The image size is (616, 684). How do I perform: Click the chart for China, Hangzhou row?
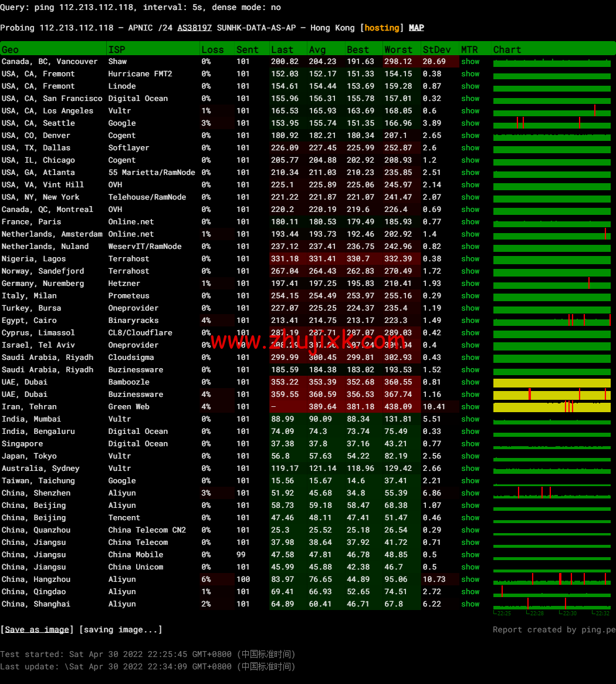point(551,579)
